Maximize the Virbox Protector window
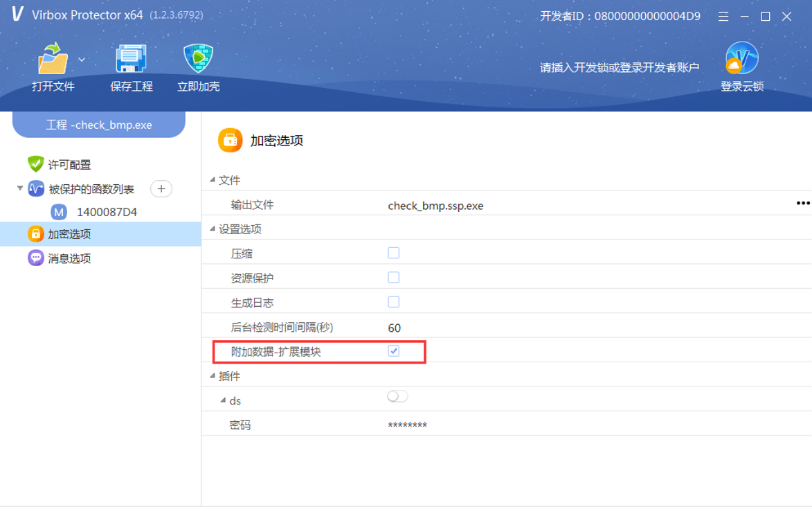 click(766, 17)
